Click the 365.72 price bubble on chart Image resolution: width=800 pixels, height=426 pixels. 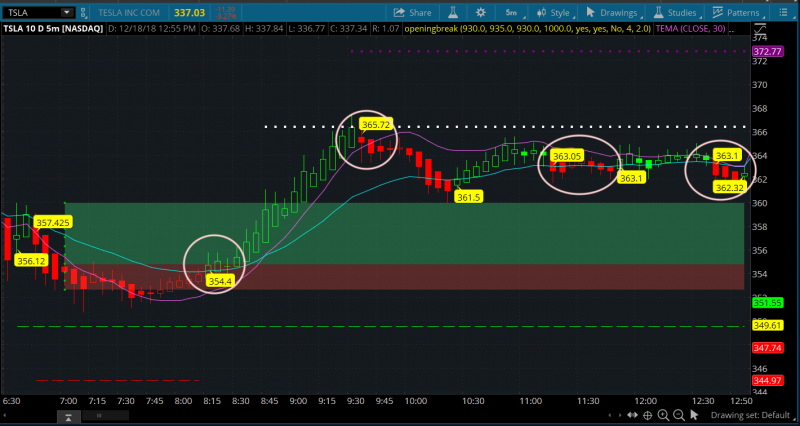click(376, 125)
